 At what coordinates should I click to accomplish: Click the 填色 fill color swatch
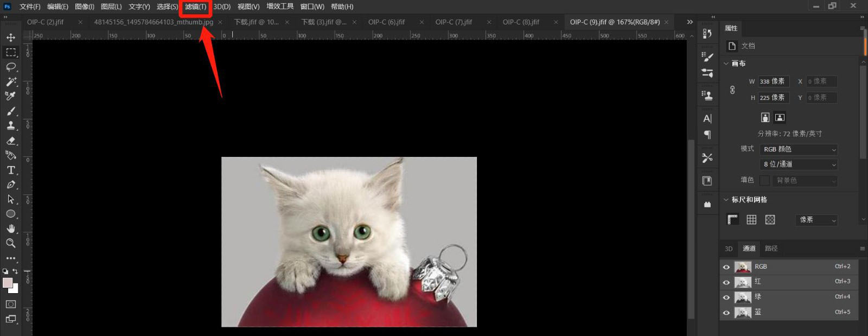pyautogui.click(x=764, y=180)
